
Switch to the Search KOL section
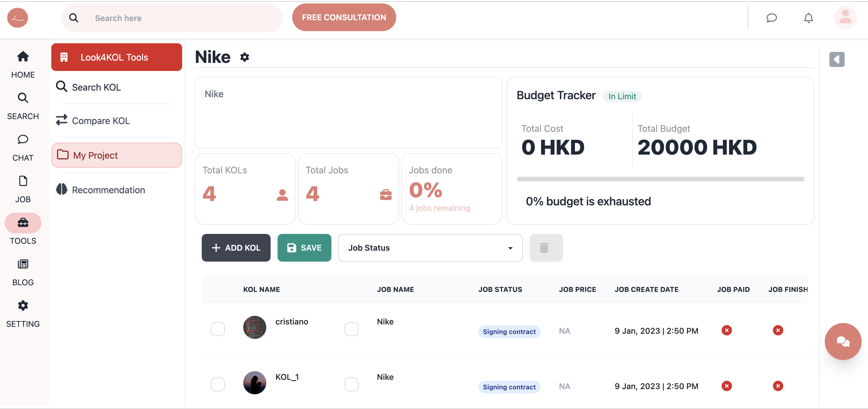[96, 87]
